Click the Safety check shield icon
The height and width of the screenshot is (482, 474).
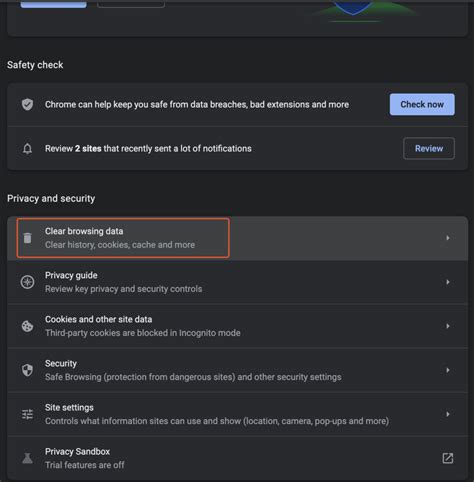pyautogui.click(x=27, y=104)
